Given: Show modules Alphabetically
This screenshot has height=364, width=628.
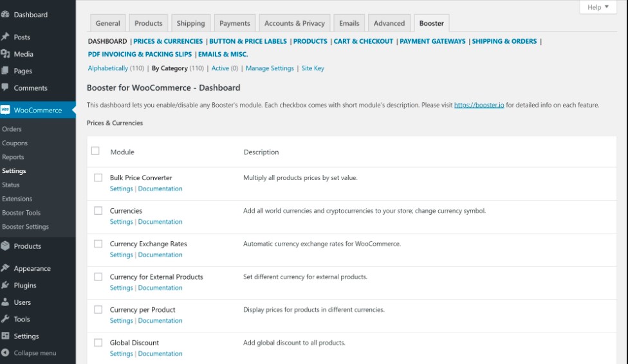Looking at the screenshot, I should 107,68.
